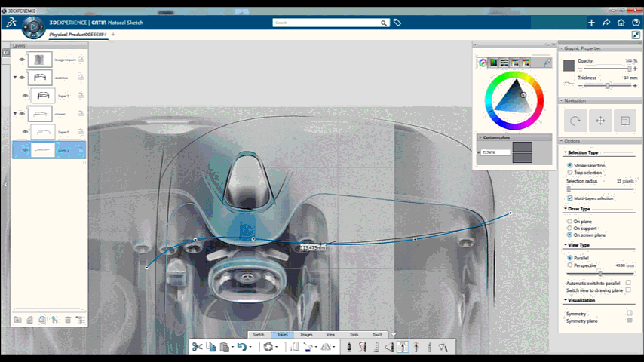
Task: Collapse the sketches layer group arrow
Action: coord(15,78)
